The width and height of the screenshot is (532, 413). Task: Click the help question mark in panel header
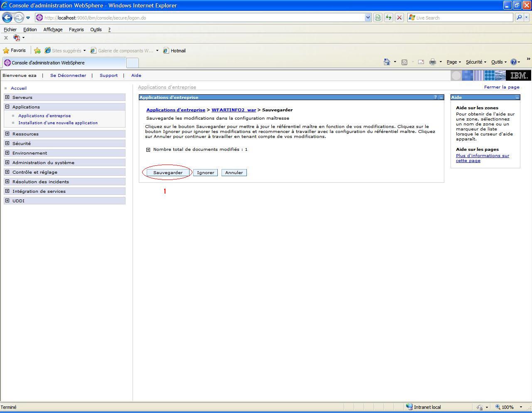click(435, 97)
